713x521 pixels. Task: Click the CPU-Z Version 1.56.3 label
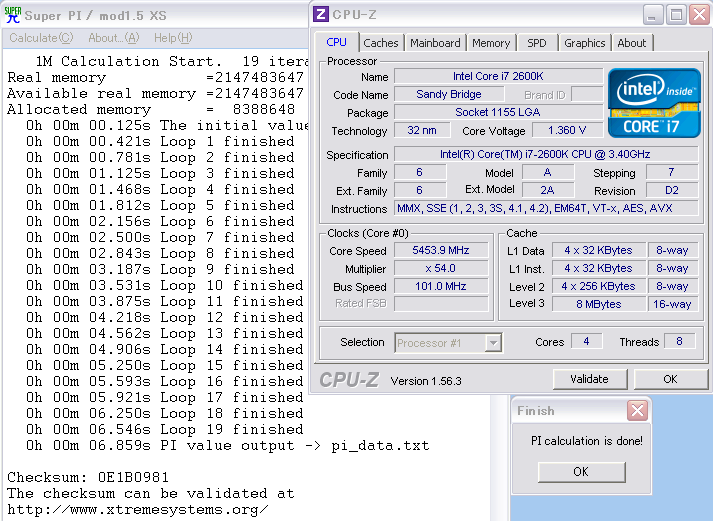pos(426,381)
